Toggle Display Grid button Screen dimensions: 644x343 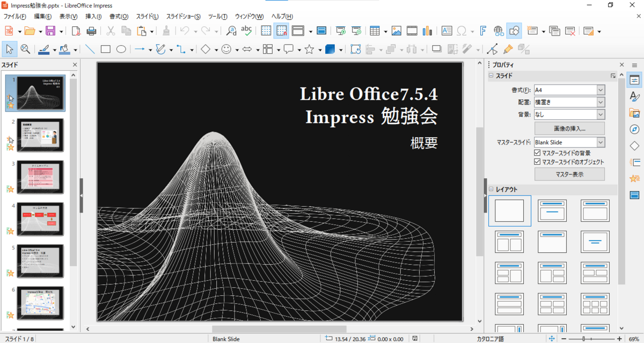tap(266, 31)
